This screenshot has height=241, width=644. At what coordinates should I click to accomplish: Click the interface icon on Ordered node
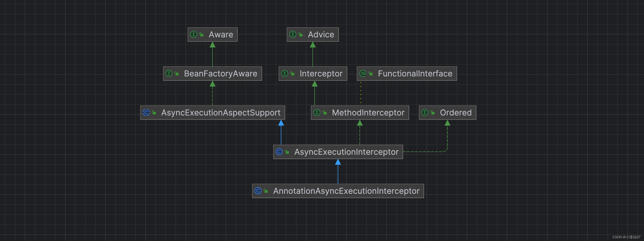tap(425, 113)
